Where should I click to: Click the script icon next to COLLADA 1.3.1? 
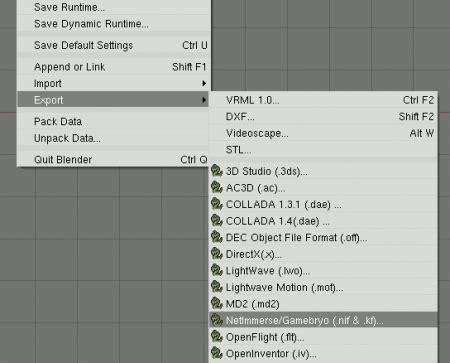(x=217, y=204)
